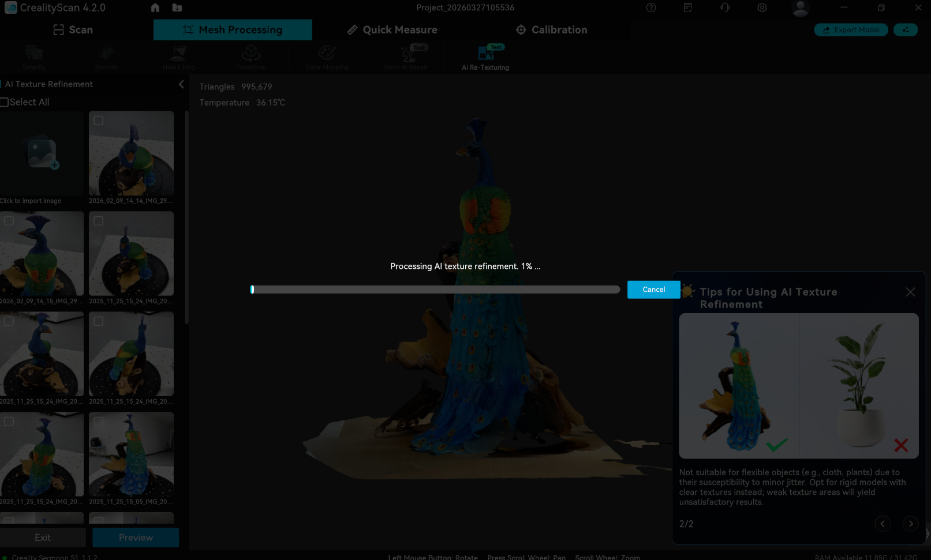
Task: Switch to the Calibration tab
Action: 551,30
